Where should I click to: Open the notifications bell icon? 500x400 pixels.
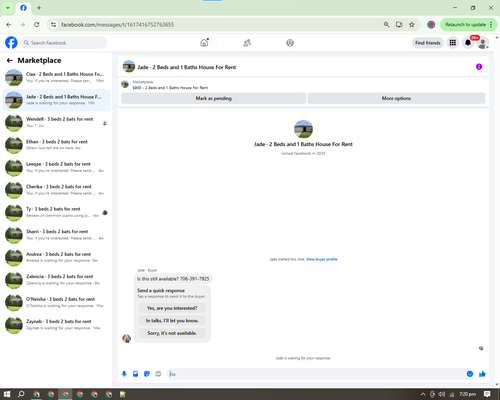468,43
